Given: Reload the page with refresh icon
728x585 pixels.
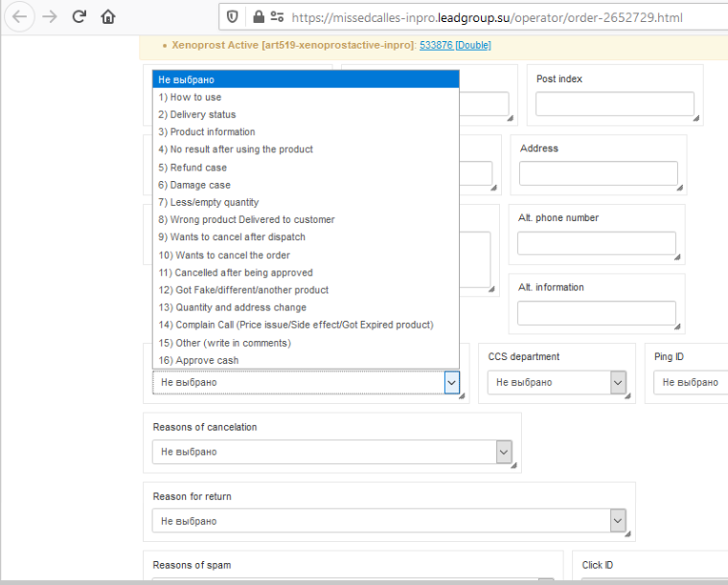Looking at the screenshot, I should 80,17.
